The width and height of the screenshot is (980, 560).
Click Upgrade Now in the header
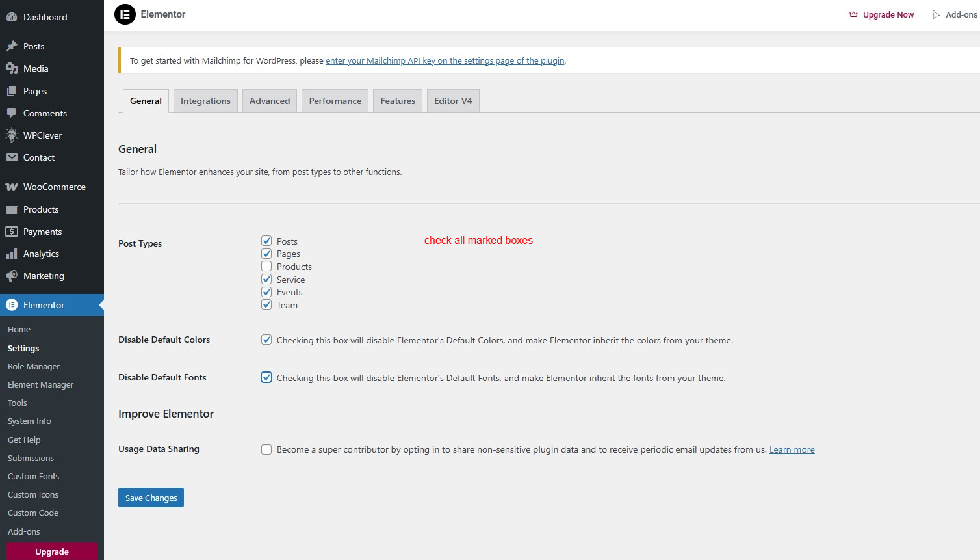point(888,15)
